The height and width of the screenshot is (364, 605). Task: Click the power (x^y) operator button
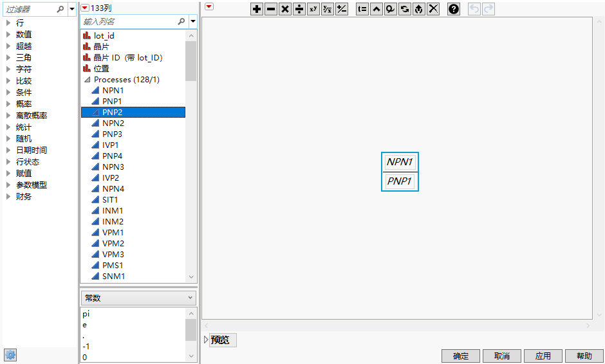pos(313,9)
